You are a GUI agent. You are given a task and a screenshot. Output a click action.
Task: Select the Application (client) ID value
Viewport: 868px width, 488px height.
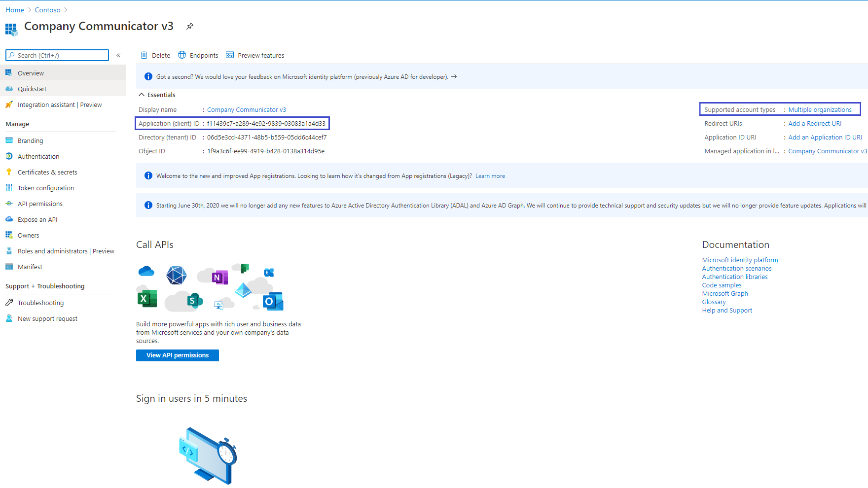(x=266, y=123)
